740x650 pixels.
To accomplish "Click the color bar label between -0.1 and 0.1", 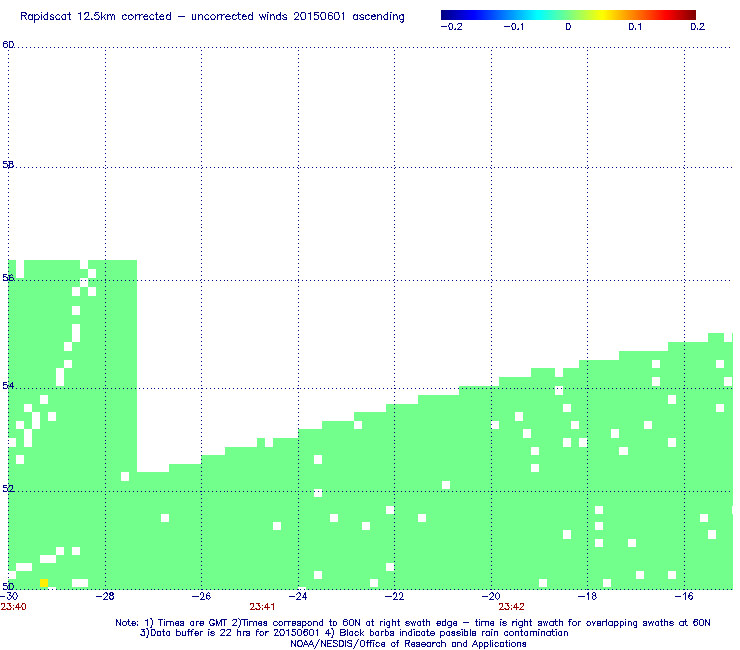I will tap(568, 27).
